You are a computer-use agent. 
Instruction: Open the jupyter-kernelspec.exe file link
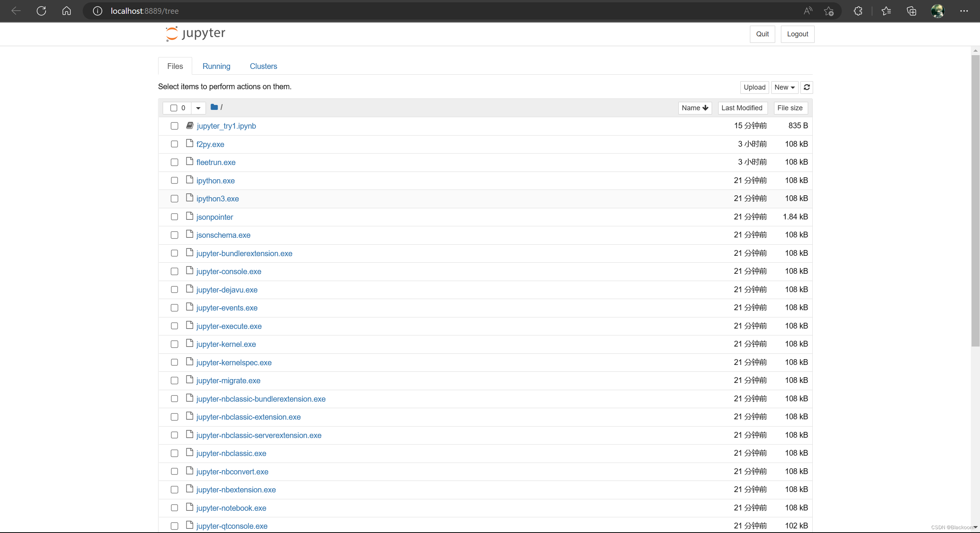pos(234,363)
